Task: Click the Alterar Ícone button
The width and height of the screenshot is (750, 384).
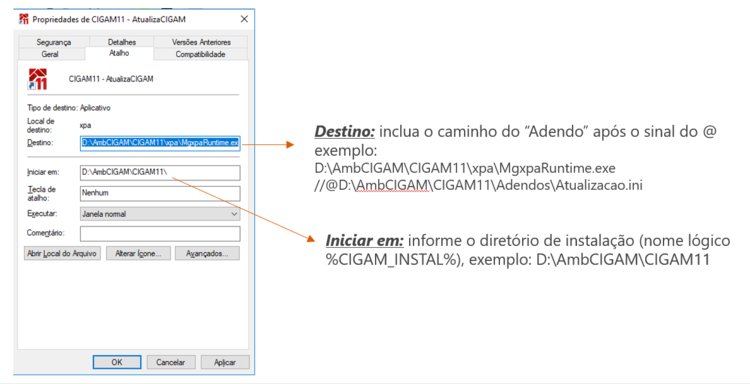Action: point(138,253)
